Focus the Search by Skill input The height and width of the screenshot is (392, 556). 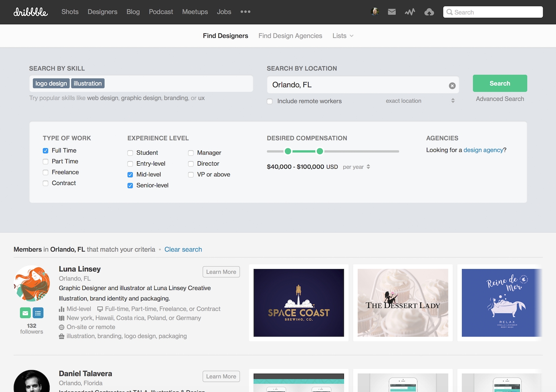point(141,83)
